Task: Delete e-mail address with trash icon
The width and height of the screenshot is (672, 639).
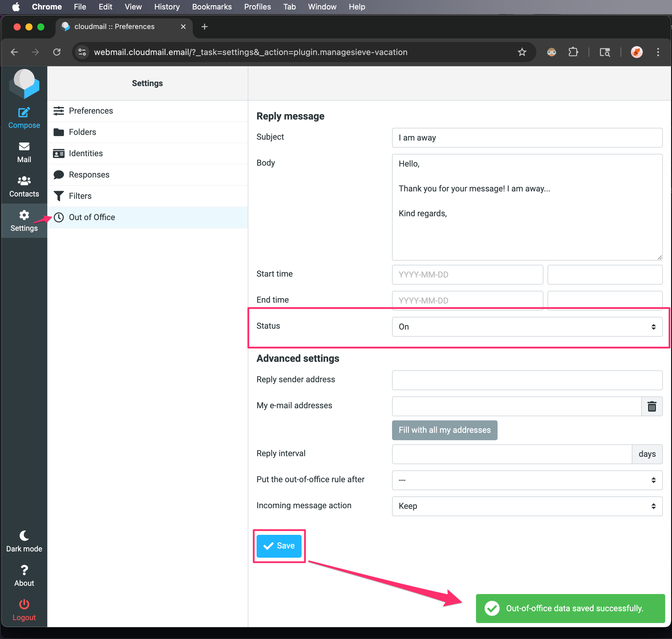Action: coord(652,406)
